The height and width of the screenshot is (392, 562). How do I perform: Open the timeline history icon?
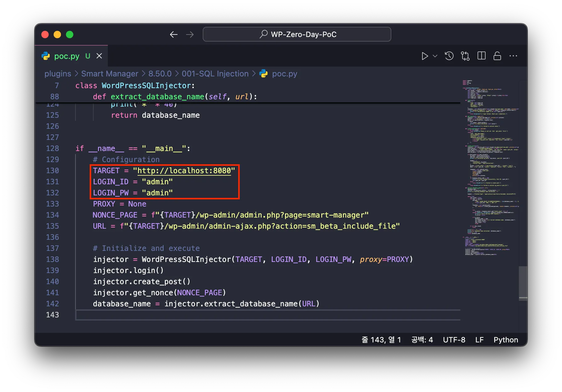[449, 56]
